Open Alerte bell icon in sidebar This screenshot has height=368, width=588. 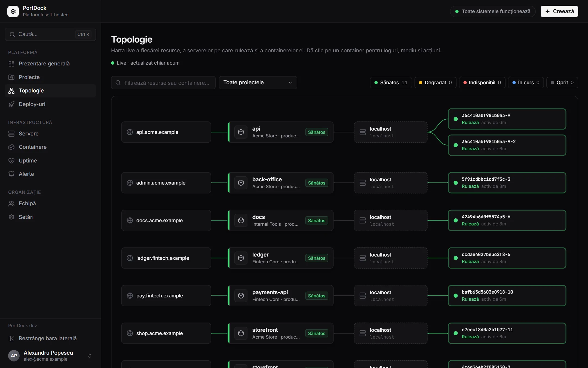point(11,174)
